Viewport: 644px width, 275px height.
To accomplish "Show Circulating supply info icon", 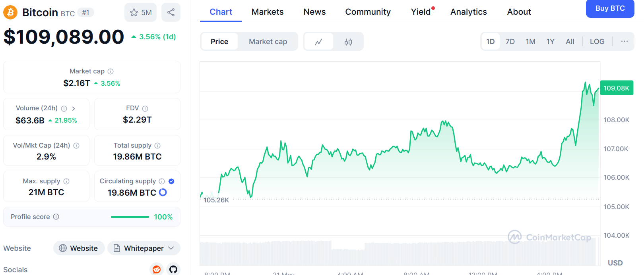I will pos(162,181).
